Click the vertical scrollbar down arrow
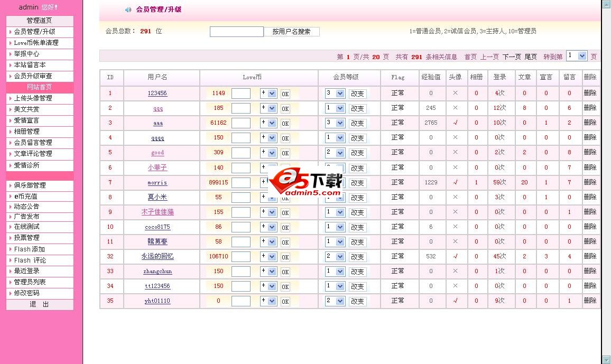The height and width of the screenshot is (364, 611). pos(607,360)
